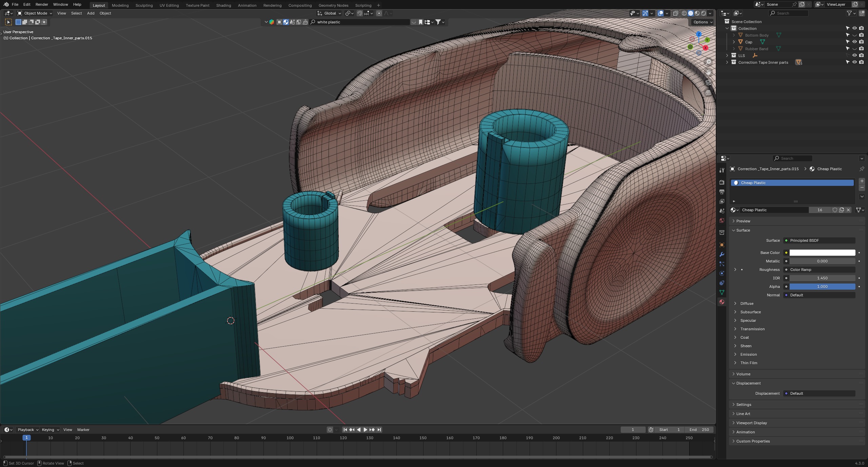Viewport: 868px width, 467px height.
Task: Show the Bottom Body object in viewport
Action: [854, 35]
